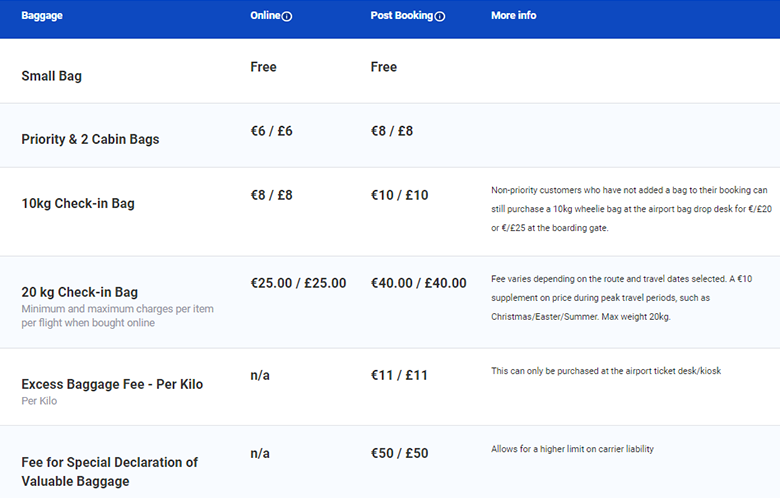
Task: Click Fee for Special Declaration of Valuable Baggage
Action: click(109, 471)
